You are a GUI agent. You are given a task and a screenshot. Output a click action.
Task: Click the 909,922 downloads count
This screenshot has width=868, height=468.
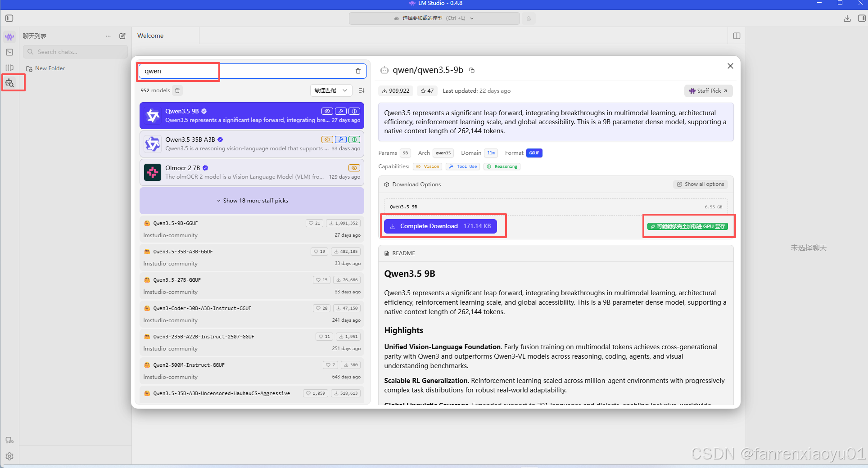tap(396, 91)
